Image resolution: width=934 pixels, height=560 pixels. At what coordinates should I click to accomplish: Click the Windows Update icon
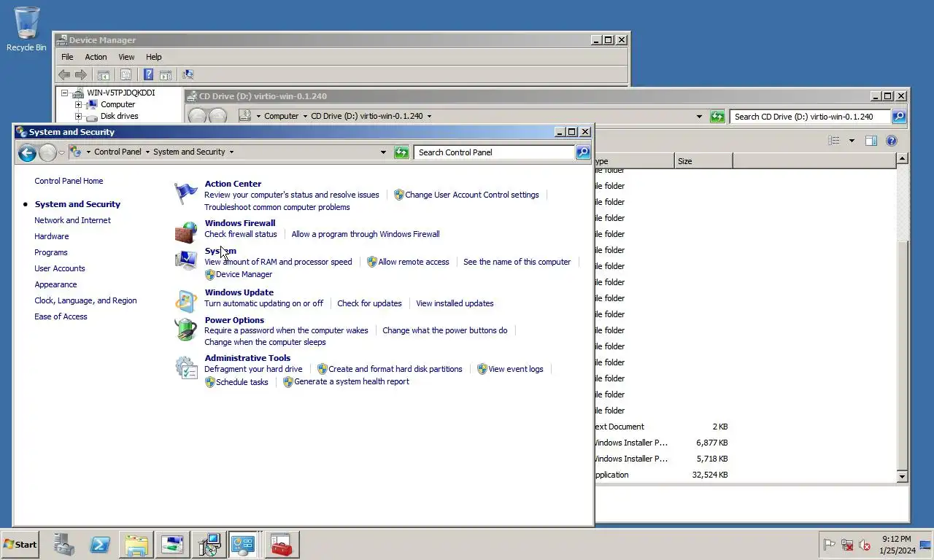pos(186,300)
